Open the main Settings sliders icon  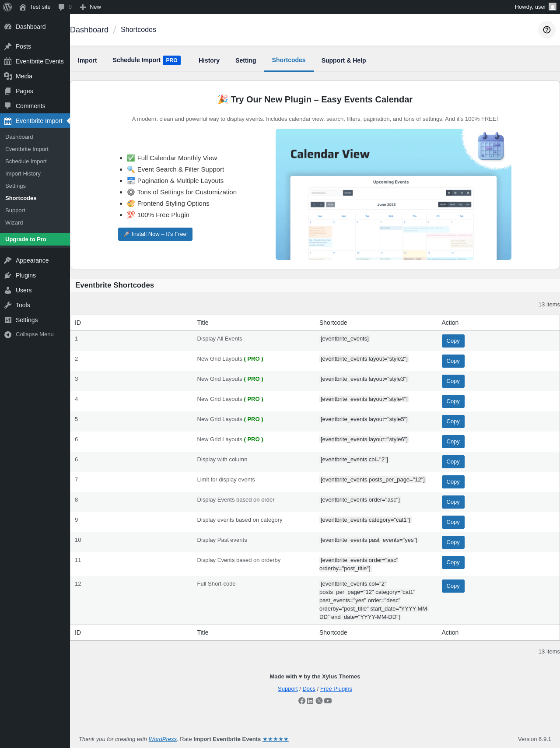8,320
